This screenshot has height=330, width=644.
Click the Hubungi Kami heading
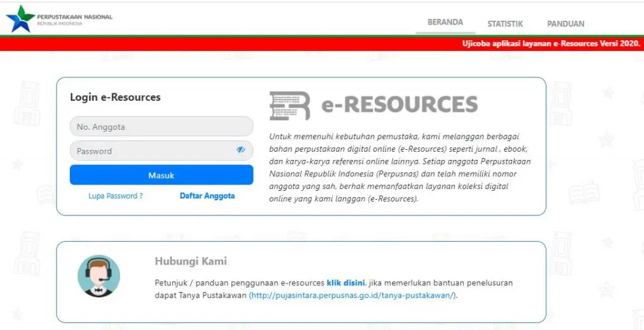click(x=191, y=261)
